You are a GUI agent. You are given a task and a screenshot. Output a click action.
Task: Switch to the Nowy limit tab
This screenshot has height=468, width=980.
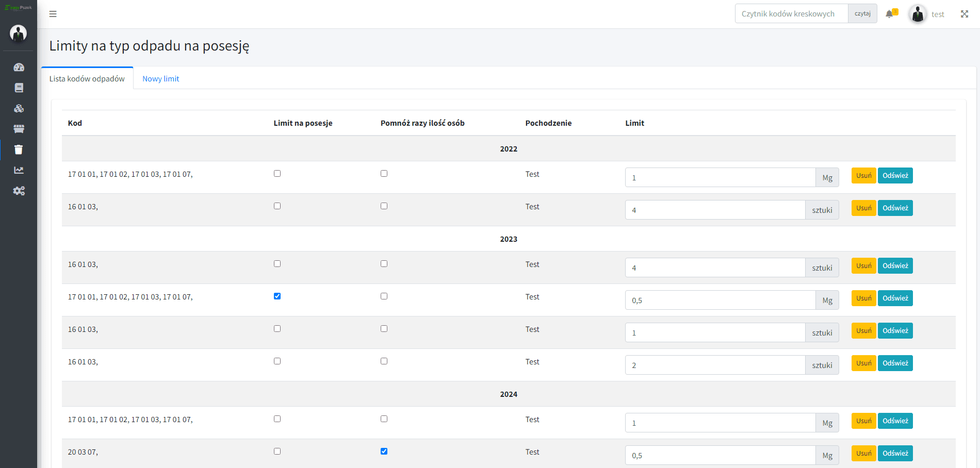[x=160, y=79]
